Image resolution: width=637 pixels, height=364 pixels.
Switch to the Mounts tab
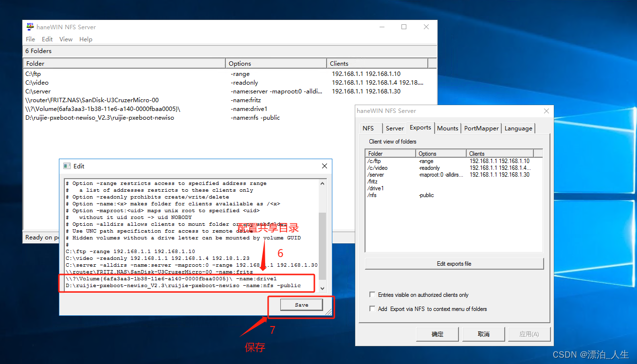coord(447,128)
